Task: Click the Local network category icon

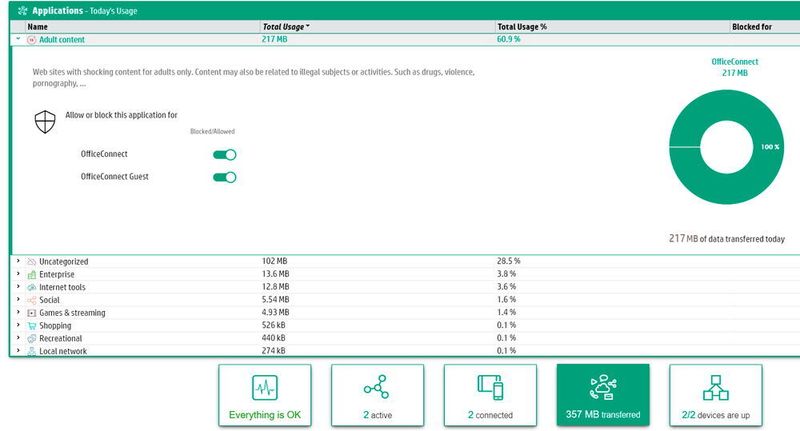Action: click(32, 351)
